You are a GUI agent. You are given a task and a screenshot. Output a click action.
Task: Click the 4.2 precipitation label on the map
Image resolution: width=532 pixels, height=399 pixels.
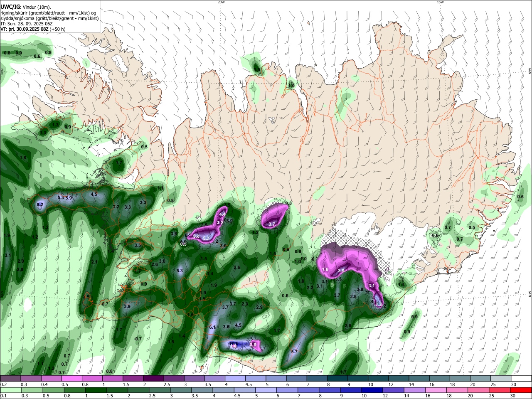255,232
